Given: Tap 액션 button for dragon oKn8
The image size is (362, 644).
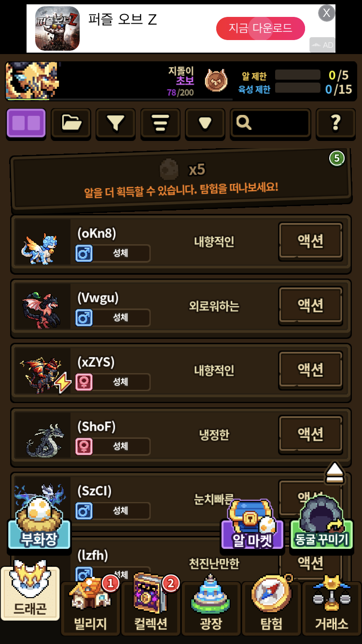Looking at the screenshot, I should 310,241.
